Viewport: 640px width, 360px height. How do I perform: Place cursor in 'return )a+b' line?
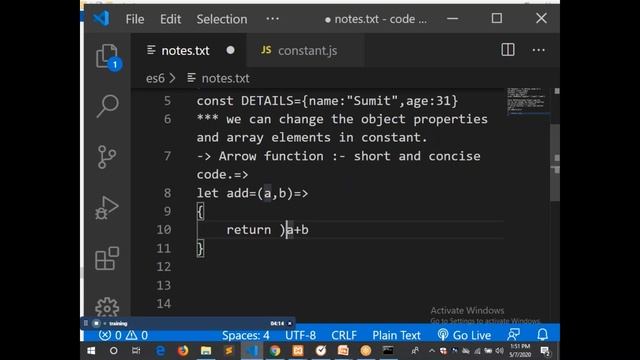[x=267, y=230]
